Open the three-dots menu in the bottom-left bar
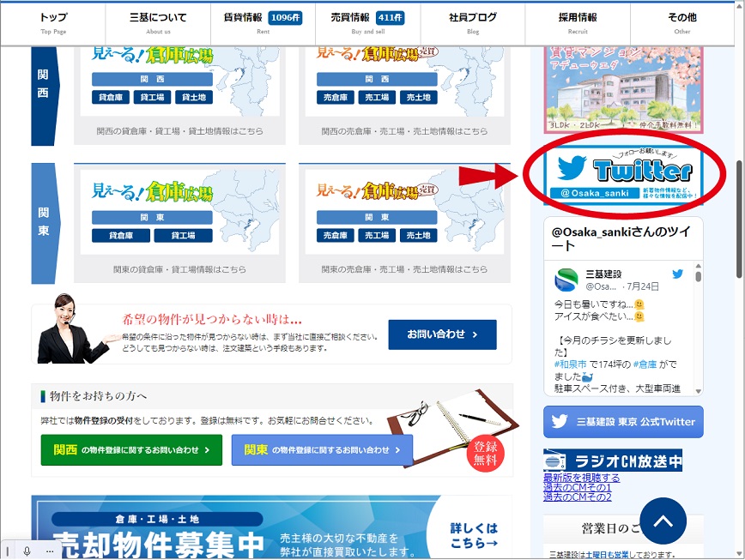This screenshot has height=560, width=745. click(48, 551)
